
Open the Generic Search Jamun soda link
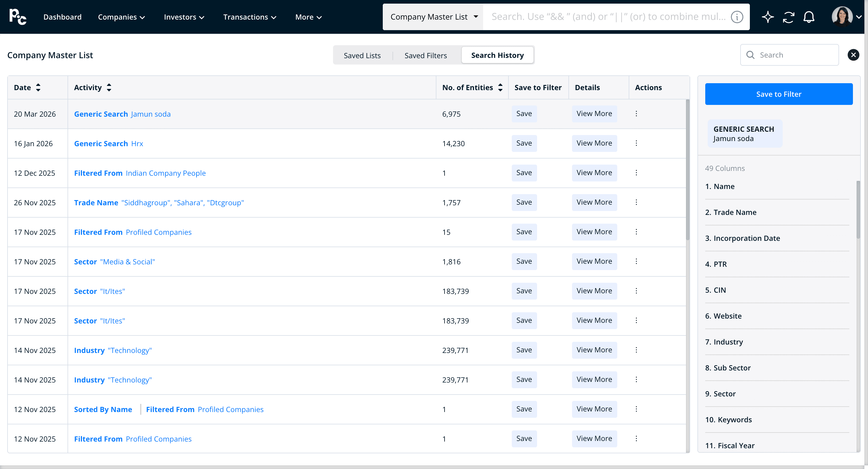[x=122, y=114]
